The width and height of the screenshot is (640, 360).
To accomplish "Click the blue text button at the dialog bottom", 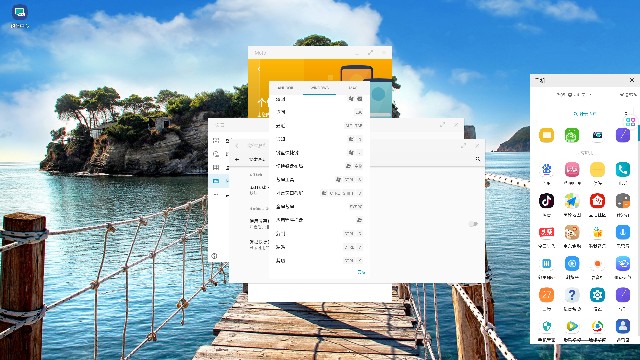I will [x=361, y=272].
